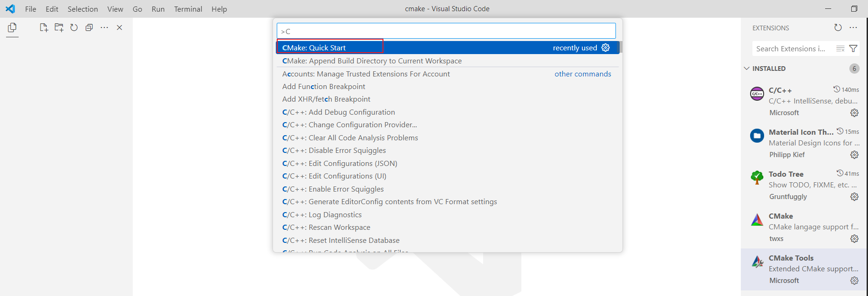Open C/C++ extension manage gear
The width and height of the screenshot is (868, 296).
pos(854,113)
